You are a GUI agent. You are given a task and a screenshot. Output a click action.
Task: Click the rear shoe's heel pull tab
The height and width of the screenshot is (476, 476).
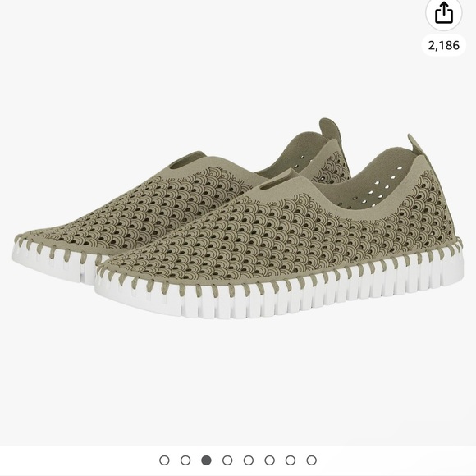click(x=331, y=129)
